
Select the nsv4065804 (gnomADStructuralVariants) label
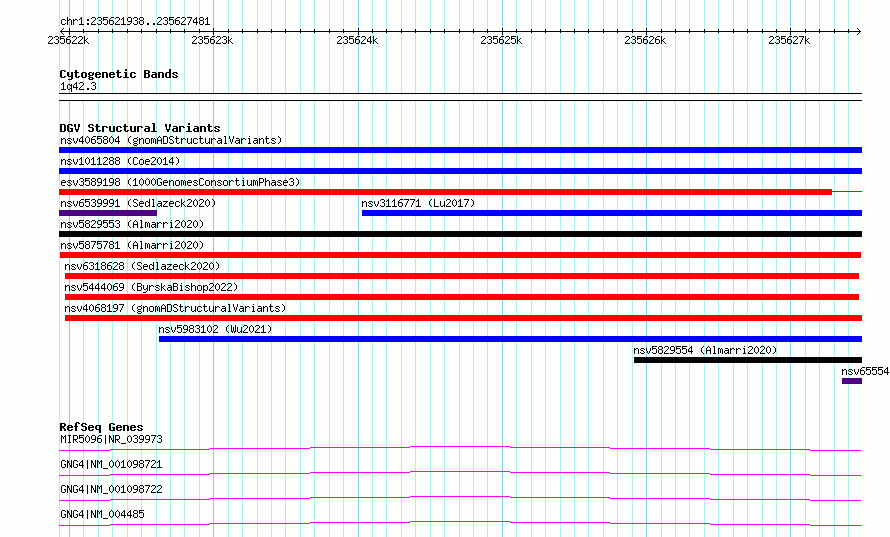click(x=171, y=140)
